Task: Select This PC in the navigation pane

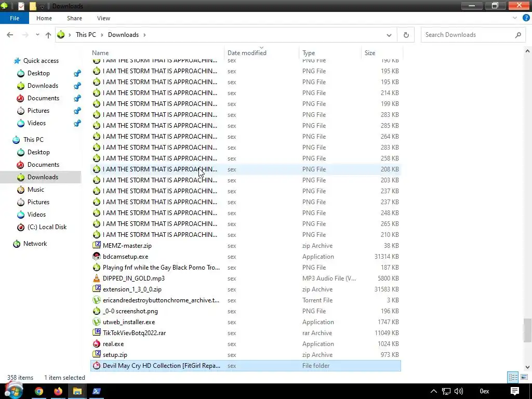Action: coord(33,139)
